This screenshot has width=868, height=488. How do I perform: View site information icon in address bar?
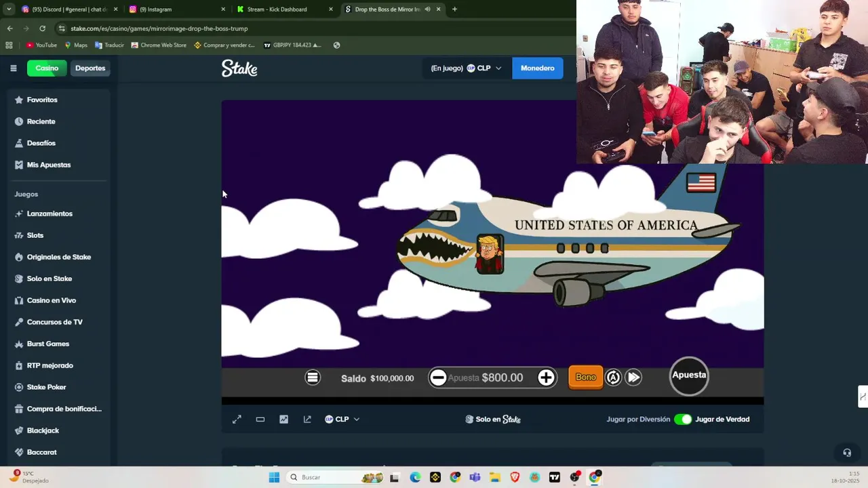click(62, 28)
